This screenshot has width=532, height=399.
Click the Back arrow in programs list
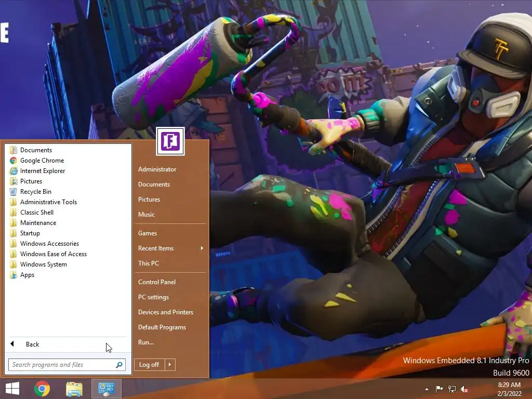12,344
